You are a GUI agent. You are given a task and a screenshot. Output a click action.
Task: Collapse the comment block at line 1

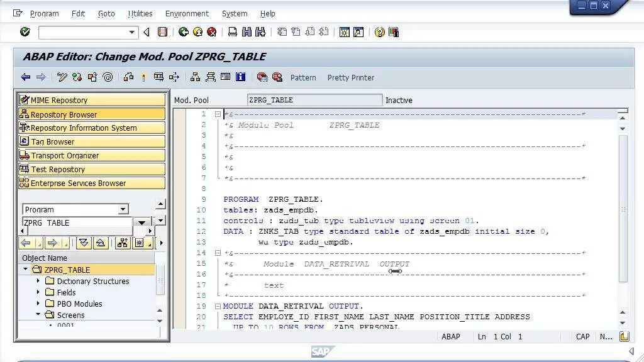[218, 114]
